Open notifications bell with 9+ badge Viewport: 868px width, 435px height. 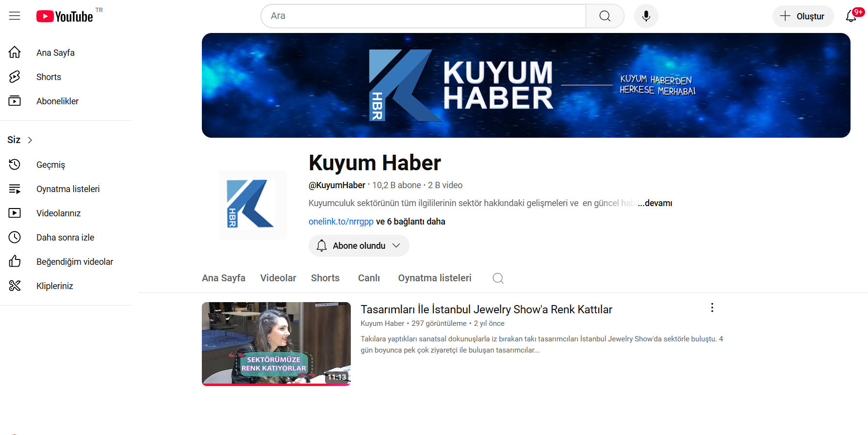pyautogui.click(x=852, y=16)
